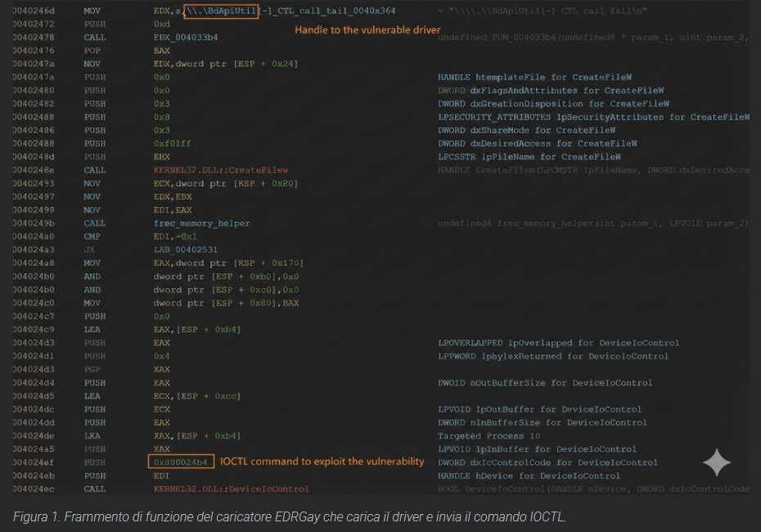The height and width of the screenshot is (532, 761).
Task: Click the CMP instruction mnemonic
Action: tap(92, 237)
